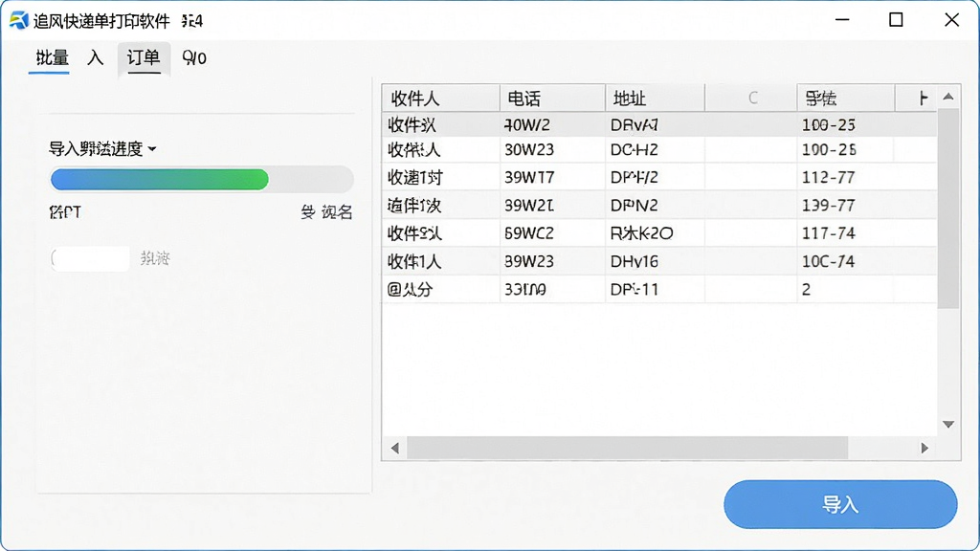Click the horizontal scrollbar left arrow
The image size is (980, 551).
(395, 448)
